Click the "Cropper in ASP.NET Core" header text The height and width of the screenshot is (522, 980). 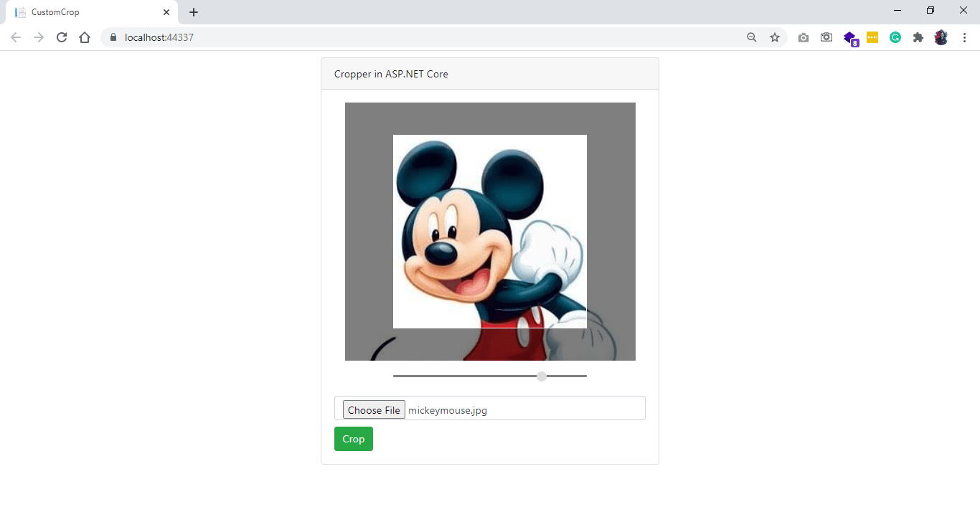(x=391, y=74)
